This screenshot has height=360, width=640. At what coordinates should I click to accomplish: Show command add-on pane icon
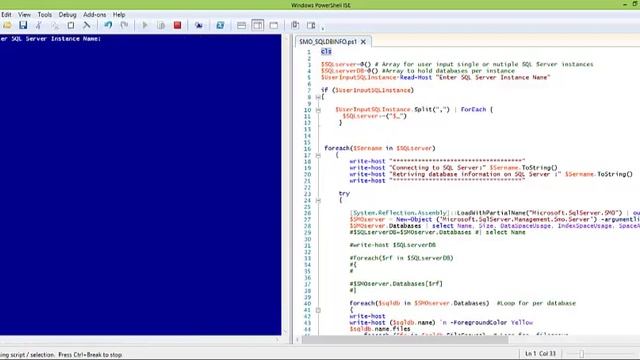(x=311, y=25)
